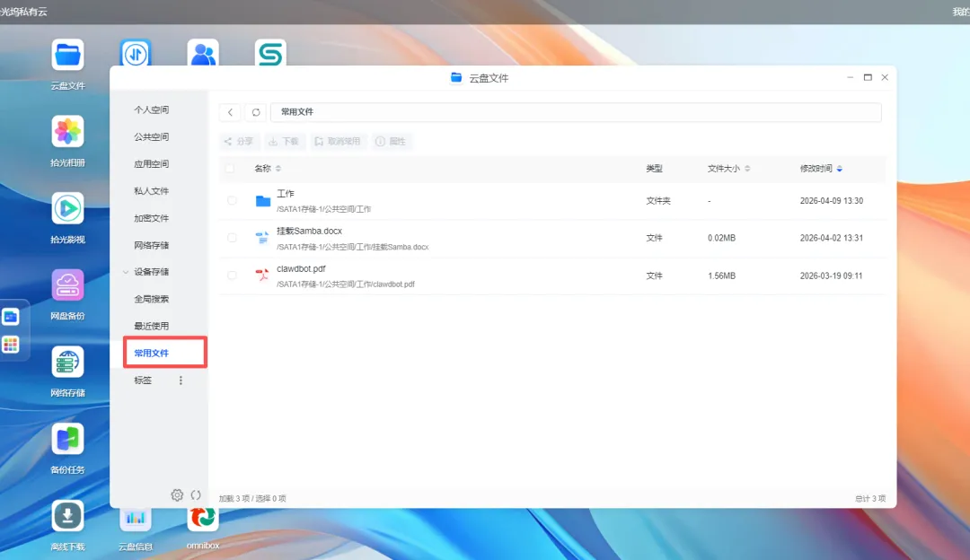This screenshot has height=560, width=970.
Task: Open the 网盘备份 desktop app
Action: (x=67, y=285)
